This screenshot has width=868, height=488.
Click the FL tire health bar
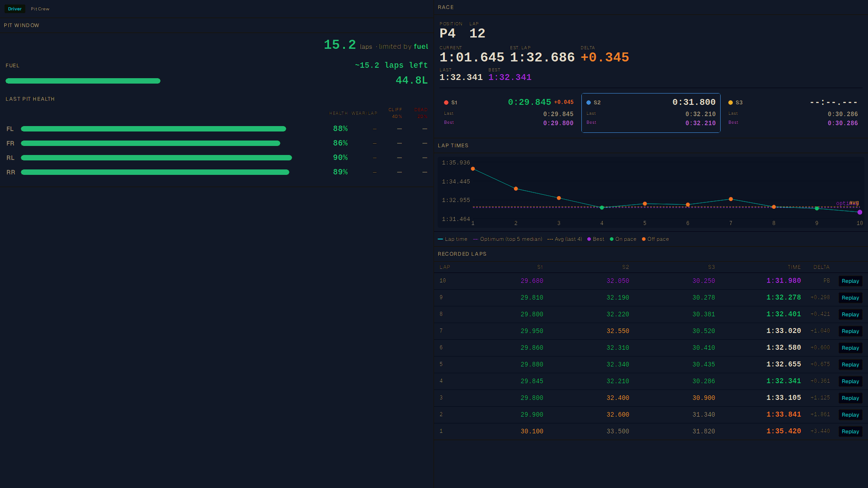(x=153, y=129)
